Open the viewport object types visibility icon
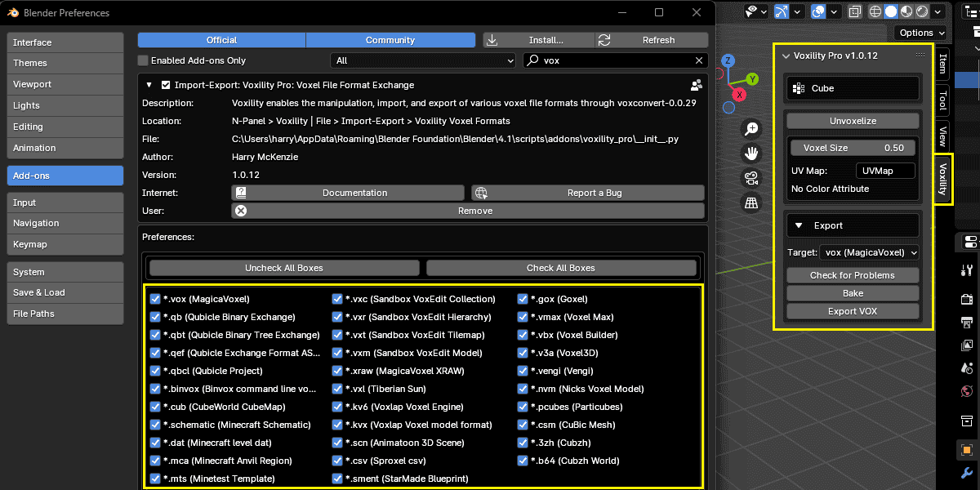980x490 pixels. coord(758,11)
